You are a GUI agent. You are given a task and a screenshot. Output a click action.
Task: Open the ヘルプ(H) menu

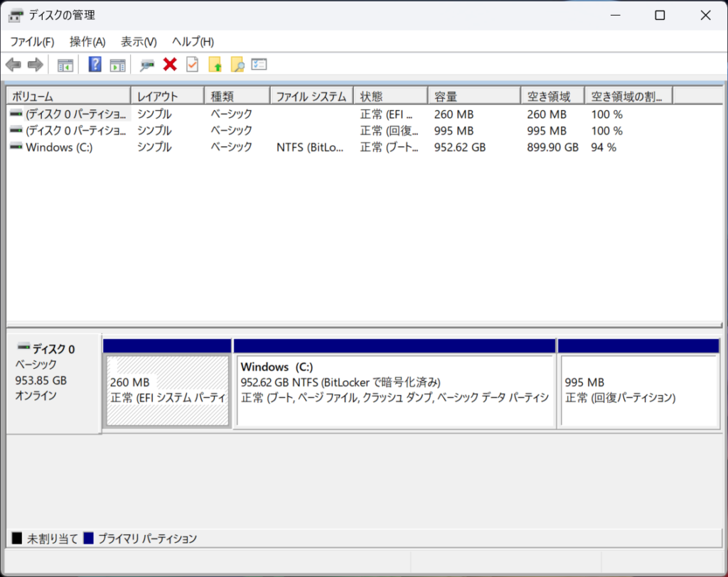[x=193, y=42]
